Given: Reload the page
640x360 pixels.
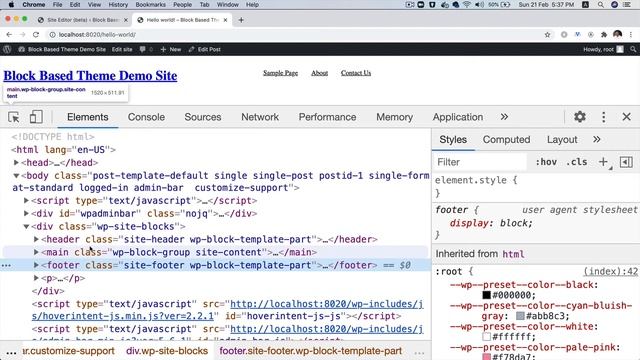Looking at the screenshot, I should point(36,35).
